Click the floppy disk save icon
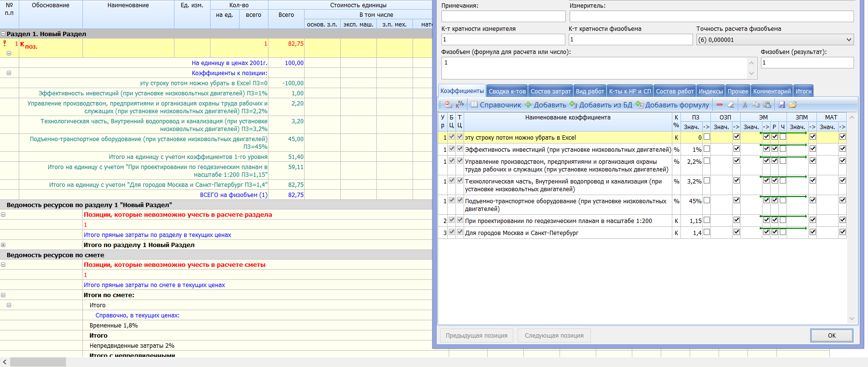 [x=782, y=105]
